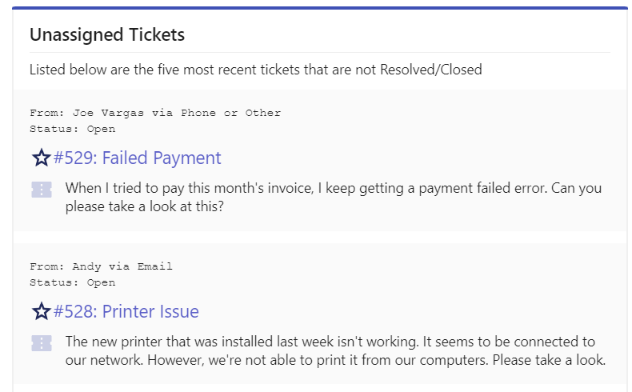Click the divider line below the heading
The height and width of the screenshot is (392, 632).
click(320, 52)
